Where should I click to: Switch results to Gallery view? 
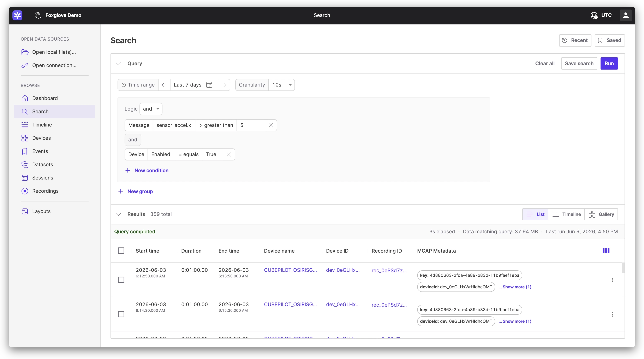tap(601, 214)
